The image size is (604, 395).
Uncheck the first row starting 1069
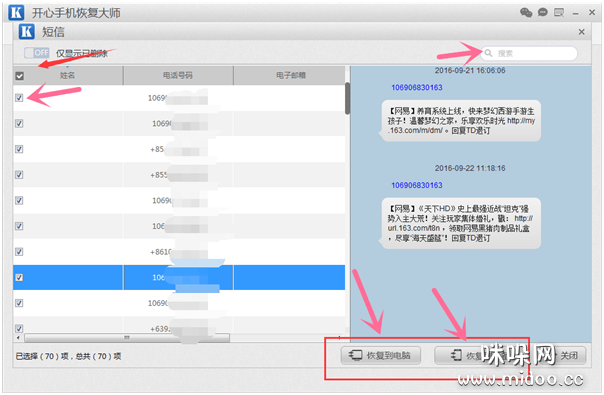click(x=19, y=98)
